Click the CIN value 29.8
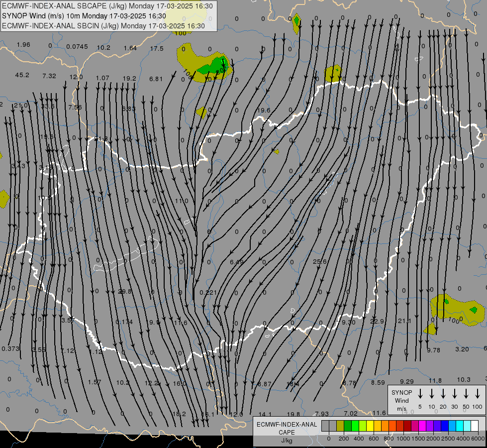Screen dimensions: 487x448 [125, 291]
